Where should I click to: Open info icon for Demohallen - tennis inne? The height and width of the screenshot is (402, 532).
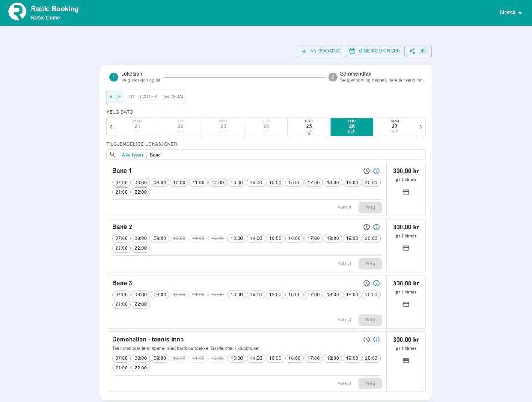click(x=377, y=340)
